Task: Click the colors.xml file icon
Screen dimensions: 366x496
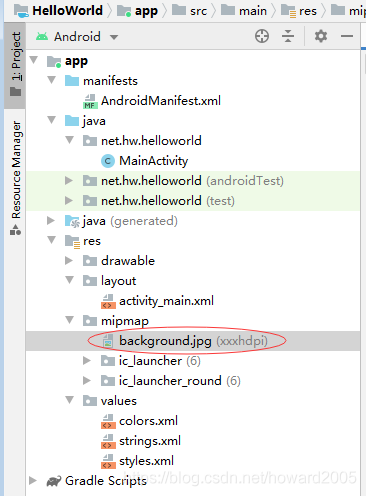Action: (108, 421)
